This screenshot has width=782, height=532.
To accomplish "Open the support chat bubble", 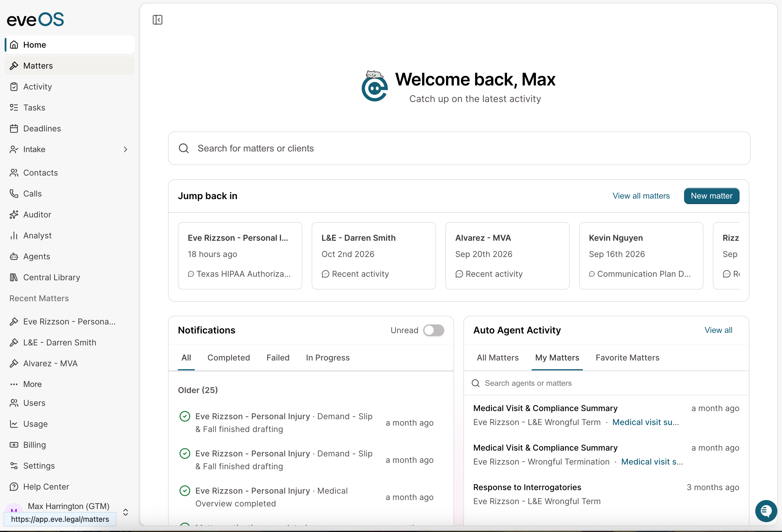I will (766, 511).
